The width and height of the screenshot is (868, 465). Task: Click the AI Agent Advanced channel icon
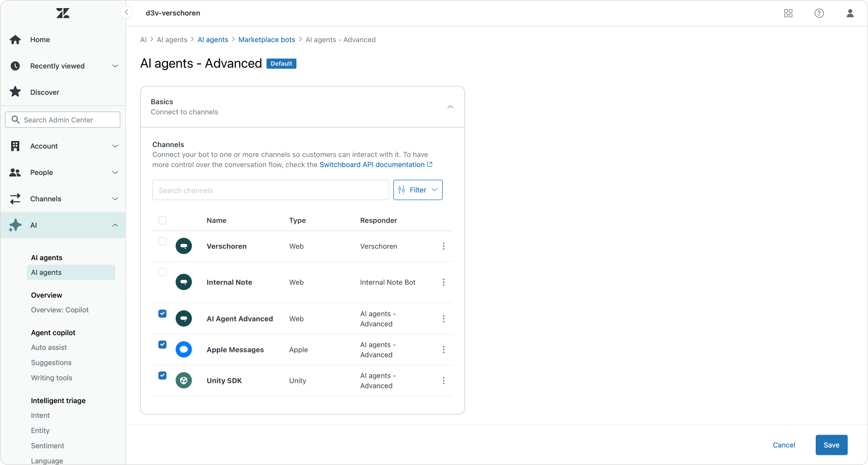click(x=184, y=318)
